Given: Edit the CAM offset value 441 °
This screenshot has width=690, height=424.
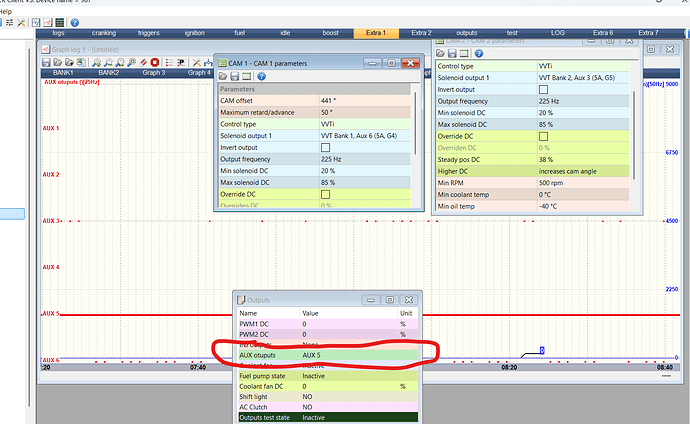Looking at the screenshot, I should pyautogui.click(x=365, y=100).
